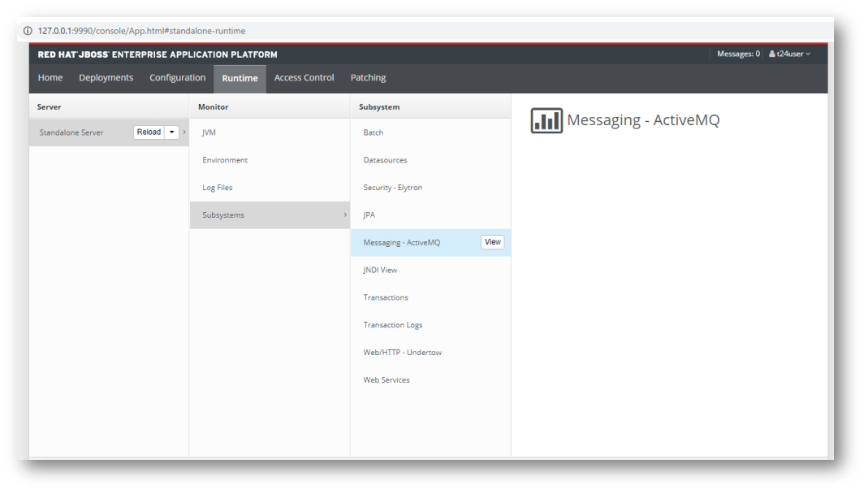The width and height of the screenshot is (868, 494).
Task: Click the site info icon in address bar
Action: 28,31
